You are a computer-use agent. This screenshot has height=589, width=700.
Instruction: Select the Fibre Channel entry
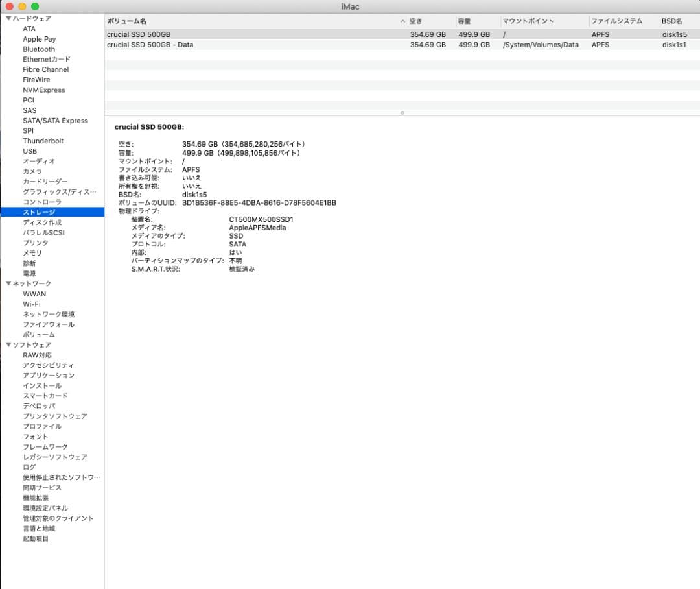pyautogui.click(x=45, y=69)
